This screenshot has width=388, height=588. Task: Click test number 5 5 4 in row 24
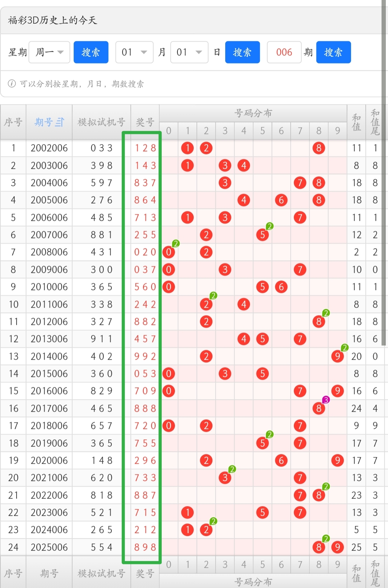point(102,547)
